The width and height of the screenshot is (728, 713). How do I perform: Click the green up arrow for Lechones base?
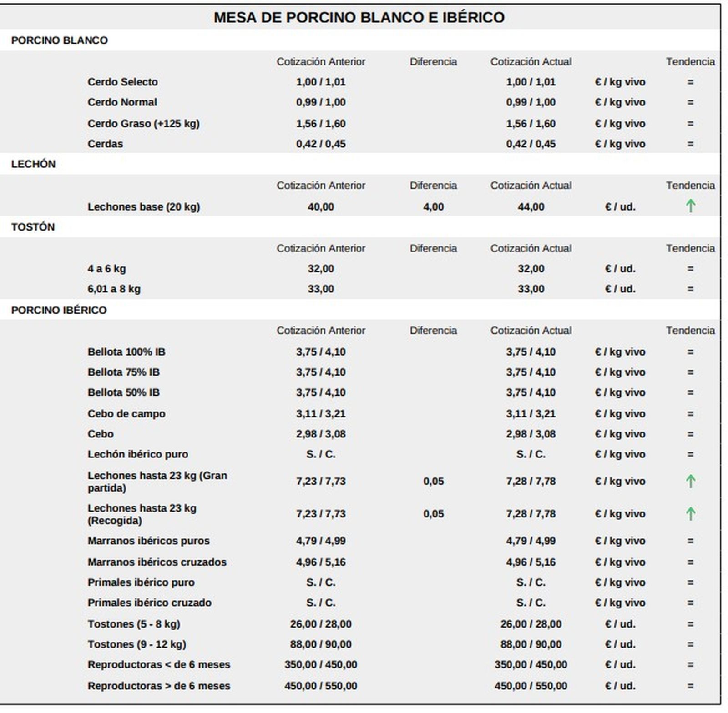(x=690, y=206)
